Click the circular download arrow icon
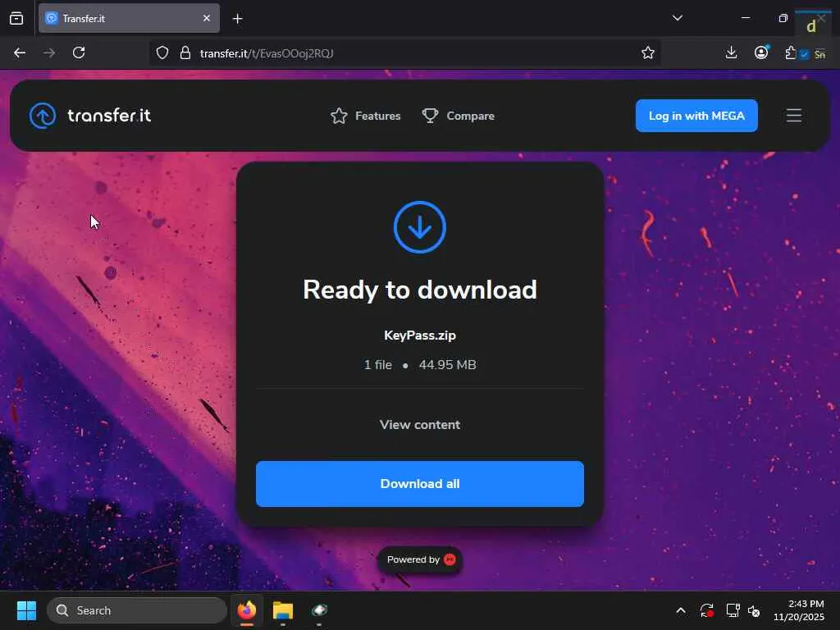Image resolution: width=840 pixels, height=630 pixels. [x=420, y=227]
